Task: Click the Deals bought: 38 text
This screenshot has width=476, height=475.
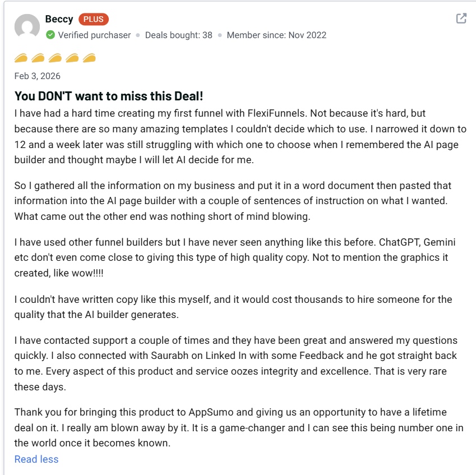Action: pos(178,35)
